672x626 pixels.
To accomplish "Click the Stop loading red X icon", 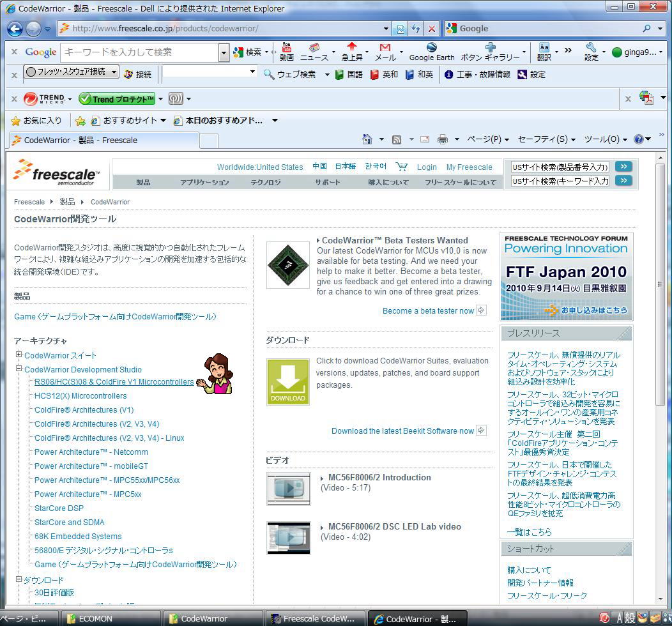I will coord(432,29).
